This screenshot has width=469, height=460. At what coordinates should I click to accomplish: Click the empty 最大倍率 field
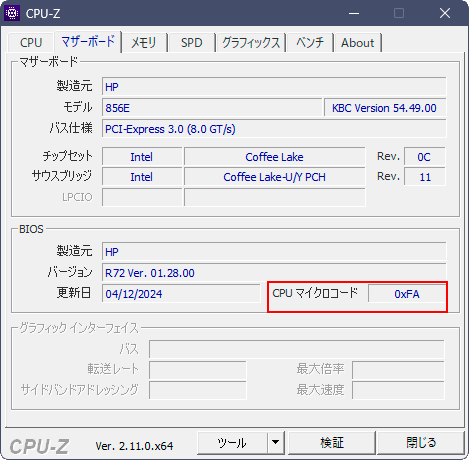coord(398,370)
